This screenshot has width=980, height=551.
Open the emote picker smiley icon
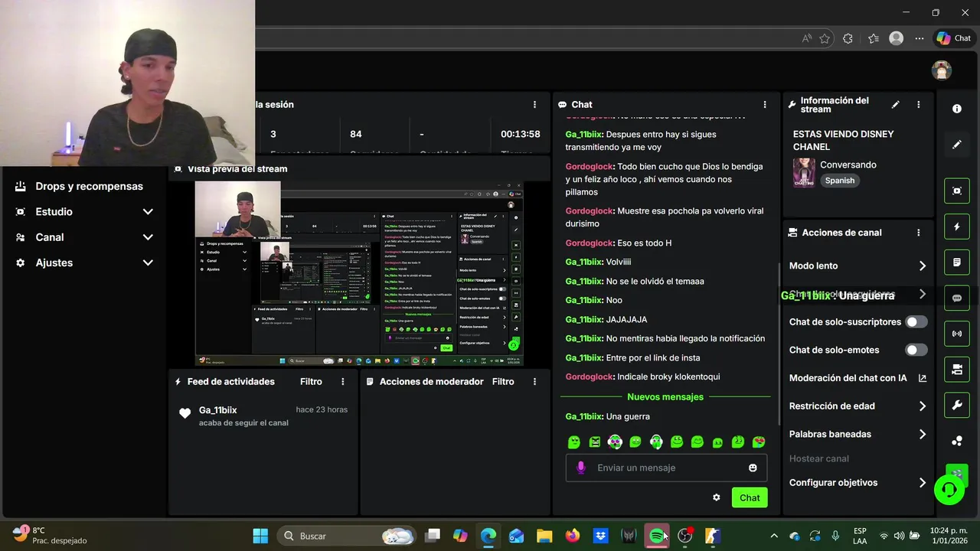(753, 468)
